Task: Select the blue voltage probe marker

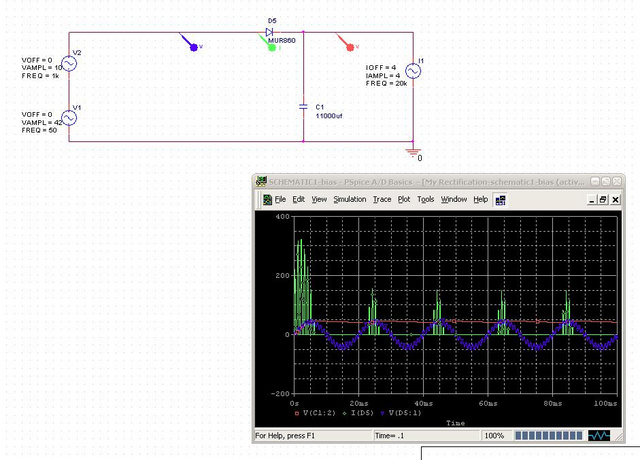Action: click(x=193, y=47)
